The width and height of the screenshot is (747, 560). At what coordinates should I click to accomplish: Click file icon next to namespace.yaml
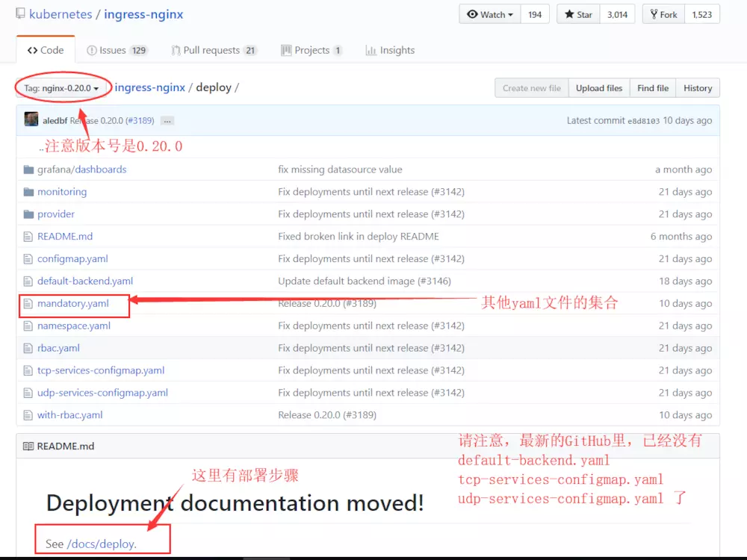28,326
